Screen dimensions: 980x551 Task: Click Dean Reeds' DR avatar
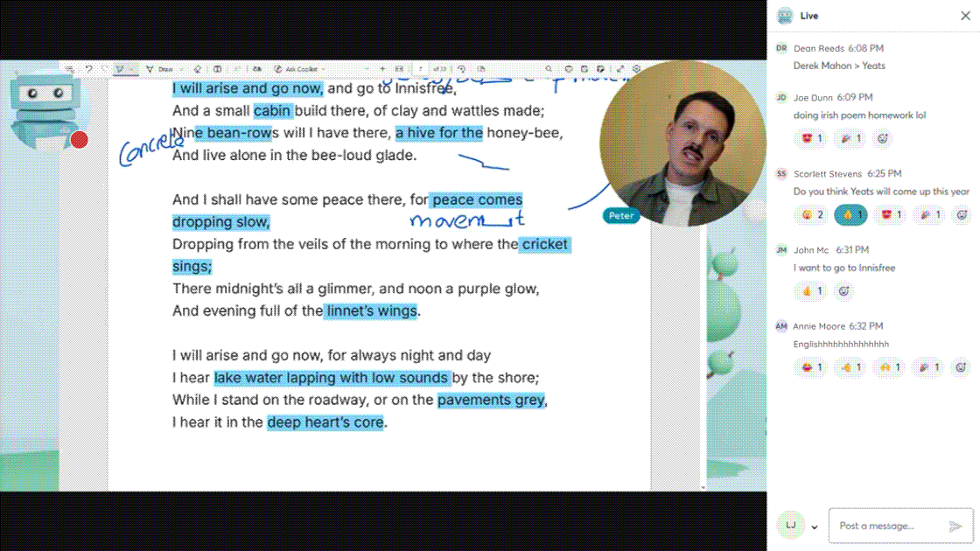pyautogui.click(x=781, y=48)
